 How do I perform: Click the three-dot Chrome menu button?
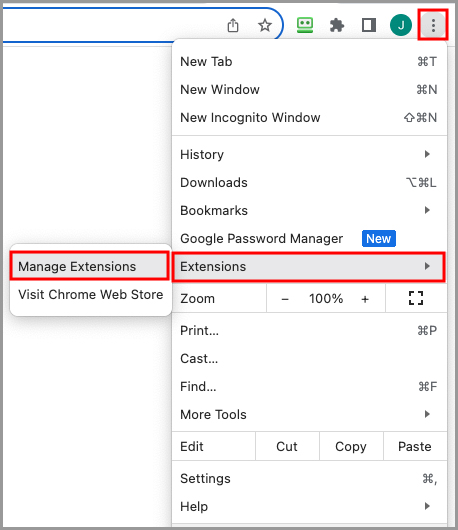433,25
